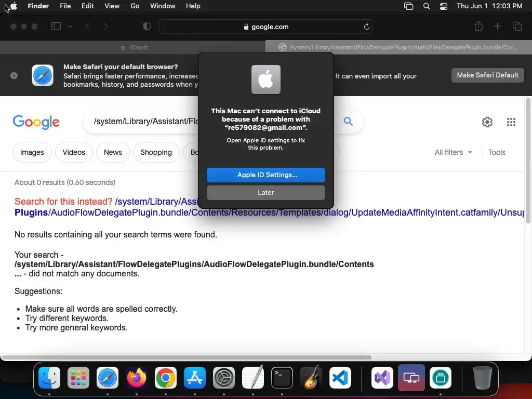Viewport: 532px width, 399px height.
Task: Open App Store from the Dock
Action: click(195, 378)
